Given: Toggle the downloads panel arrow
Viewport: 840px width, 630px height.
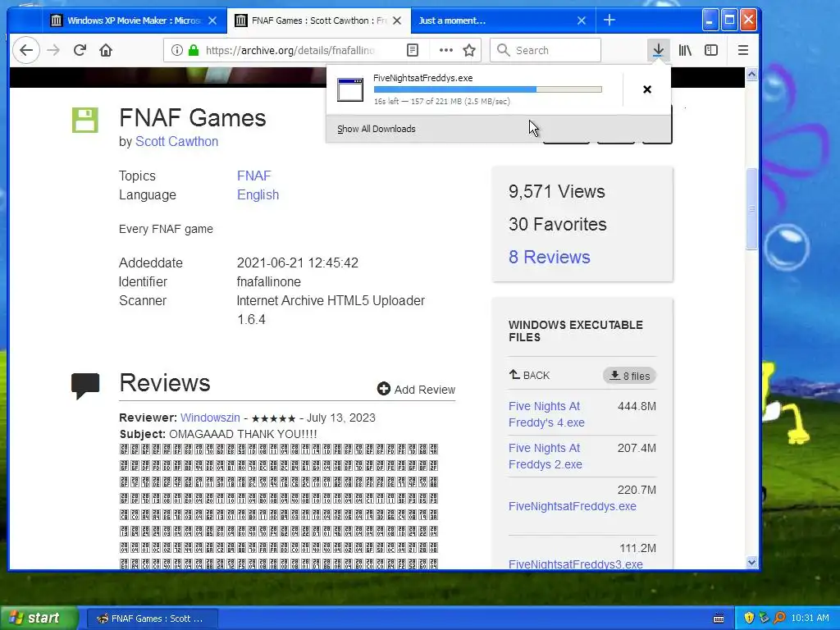Looking at the screenshot, I should coord(659,50).
